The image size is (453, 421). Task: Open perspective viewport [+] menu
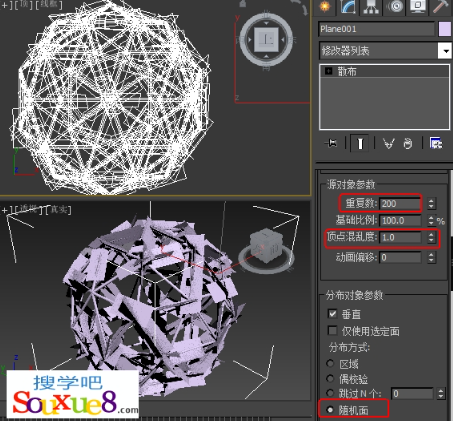pos(5,210)
